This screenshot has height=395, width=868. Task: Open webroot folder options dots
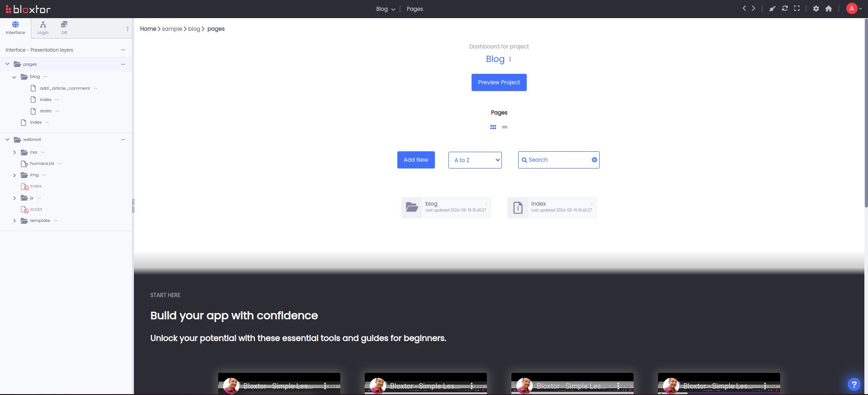(x=123, y=140)
